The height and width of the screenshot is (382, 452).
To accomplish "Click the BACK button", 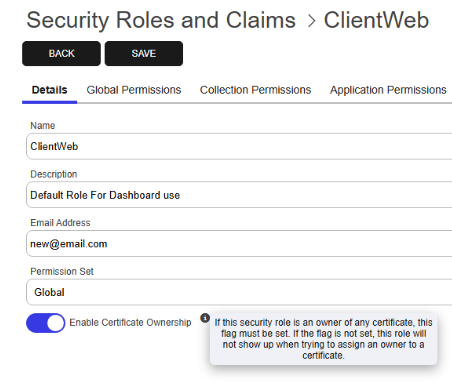I will coord(61,54).
